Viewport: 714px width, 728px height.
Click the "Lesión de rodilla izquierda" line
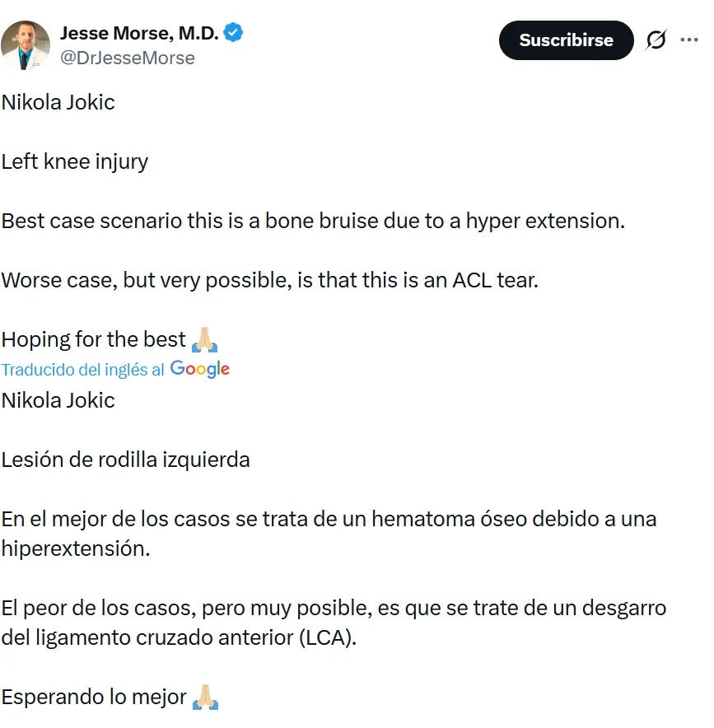(x=125, y=460)
